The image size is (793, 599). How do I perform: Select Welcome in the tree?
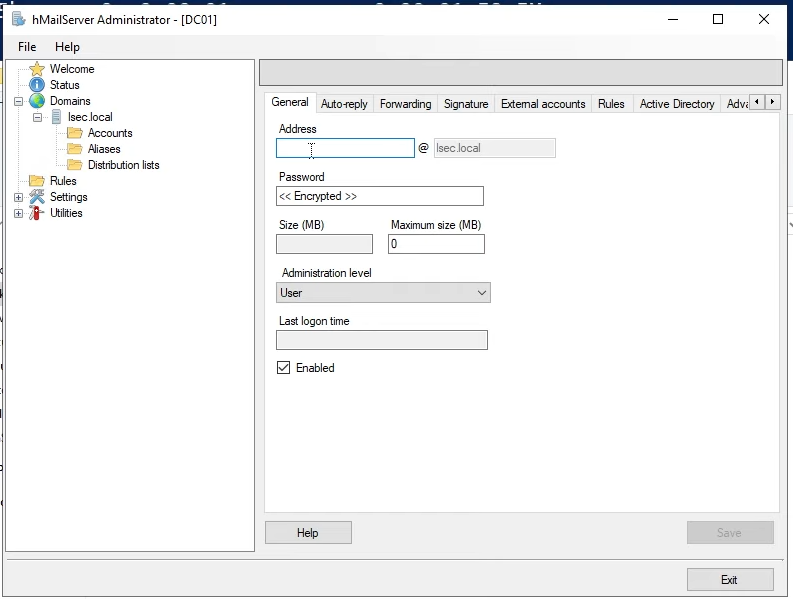[72, 69]
